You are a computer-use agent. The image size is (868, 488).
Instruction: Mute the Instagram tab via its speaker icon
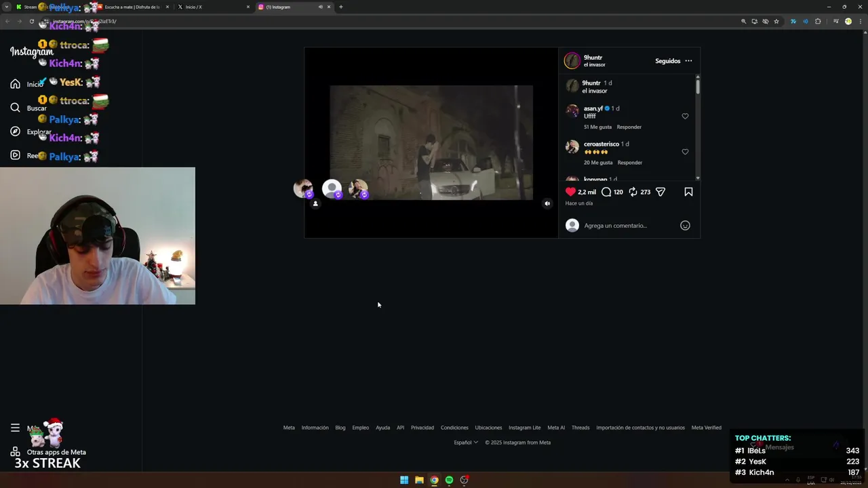pos(320,7)
